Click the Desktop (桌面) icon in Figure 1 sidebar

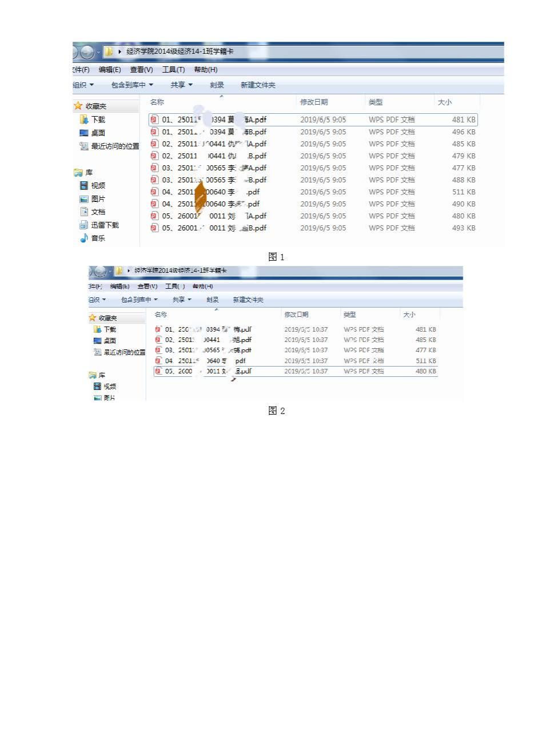(84, 133)
